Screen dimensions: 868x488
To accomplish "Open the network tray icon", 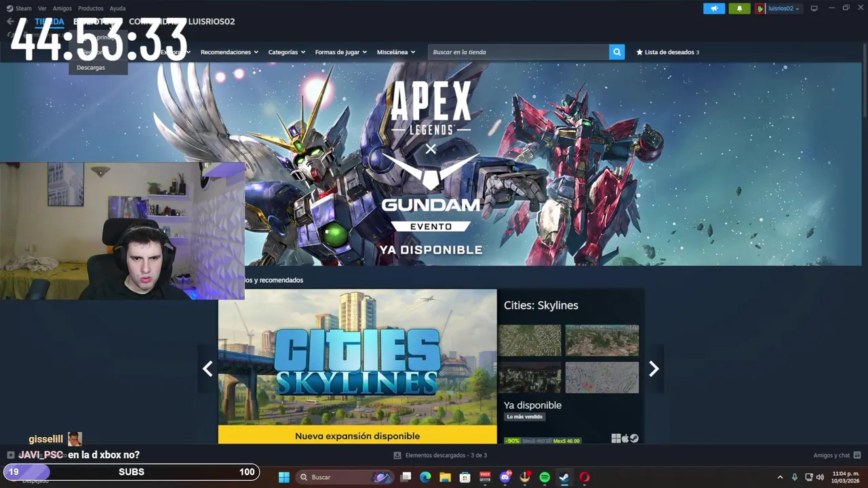I will [809, 477].
